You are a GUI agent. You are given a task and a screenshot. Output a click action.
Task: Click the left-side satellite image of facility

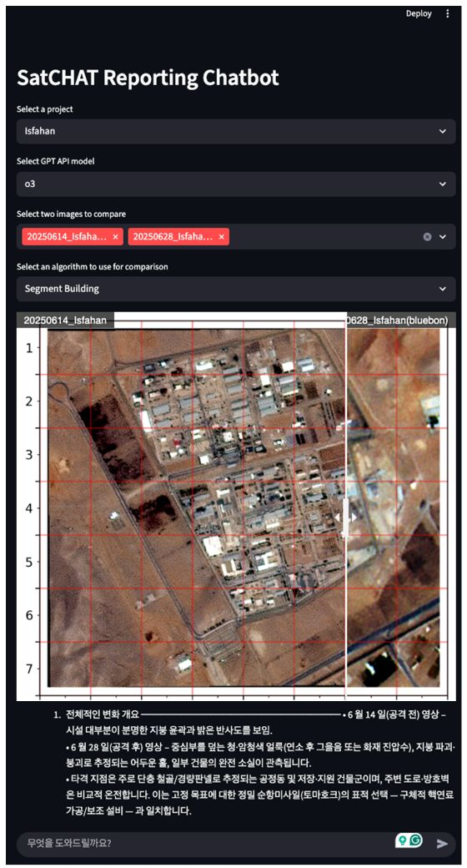(197, 508)
